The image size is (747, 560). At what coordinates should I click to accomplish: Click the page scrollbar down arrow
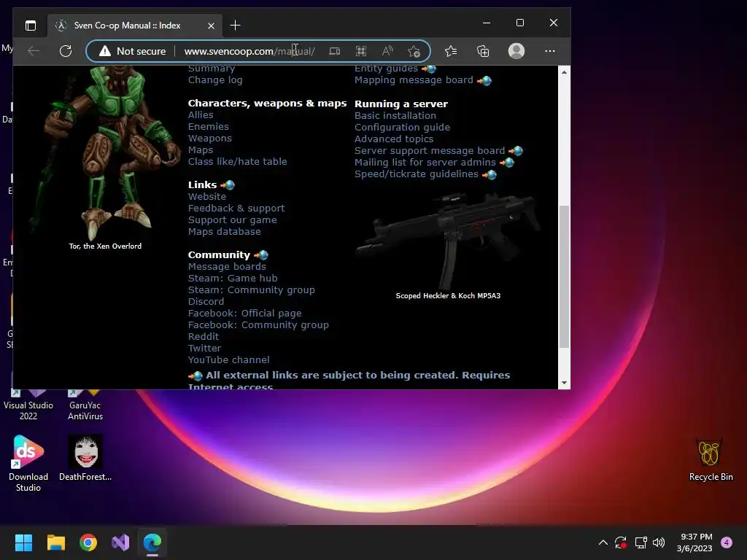point(564,383)
